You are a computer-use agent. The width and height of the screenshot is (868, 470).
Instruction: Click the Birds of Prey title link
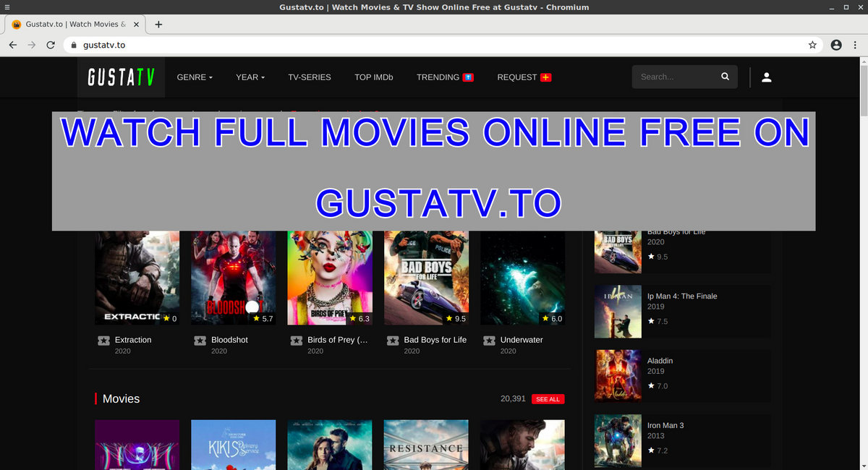338,340
